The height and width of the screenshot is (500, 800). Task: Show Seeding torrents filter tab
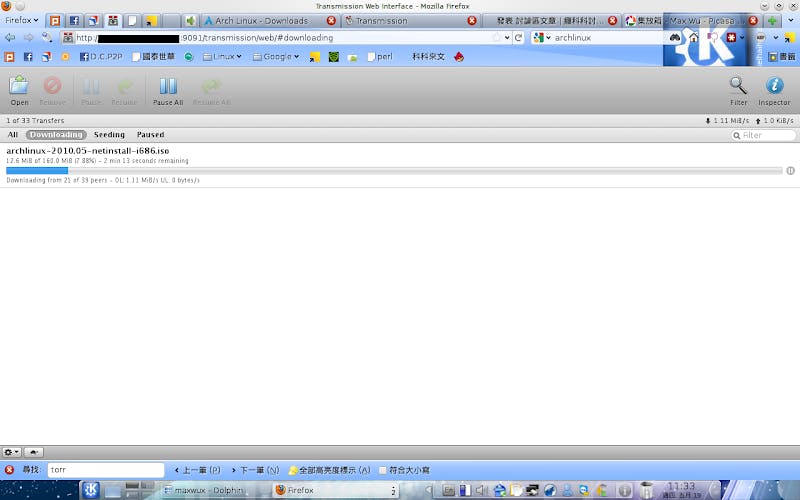pyautogui.click(x=109, y=135)
